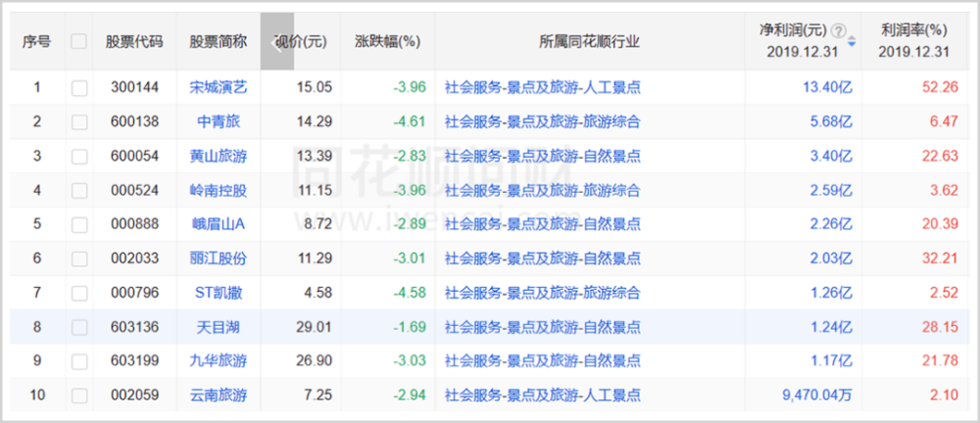980x423 pixels.
Task: Select stock code 002033
Action: pos(134,258)
